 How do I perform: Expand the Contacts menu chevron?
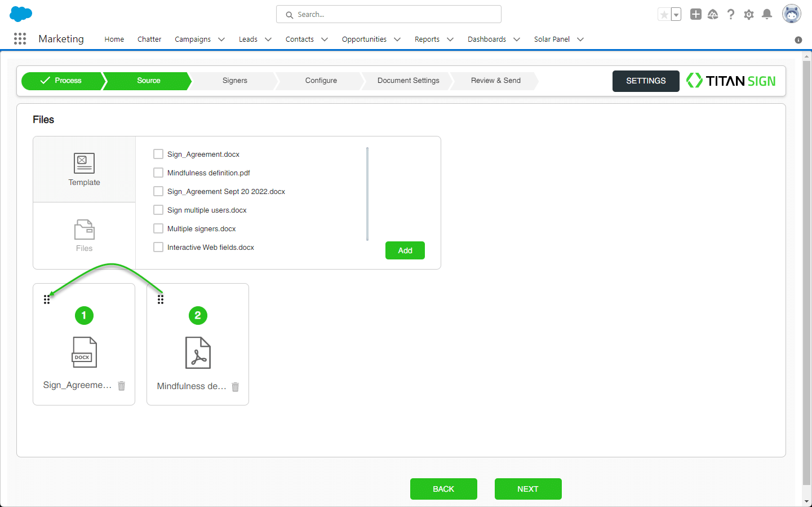click(x=325, y=39)
